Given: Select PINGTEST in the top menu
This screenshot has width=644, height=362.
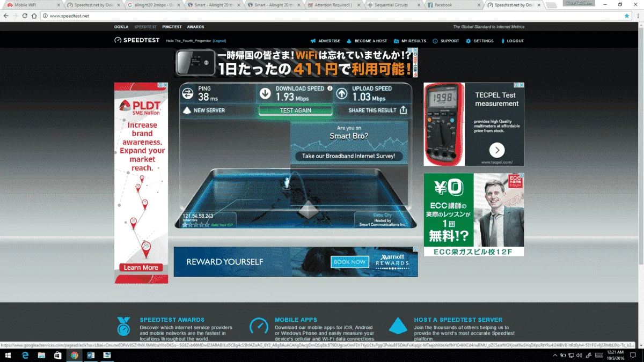Looking at the screenshot, I should click(172, 27).
